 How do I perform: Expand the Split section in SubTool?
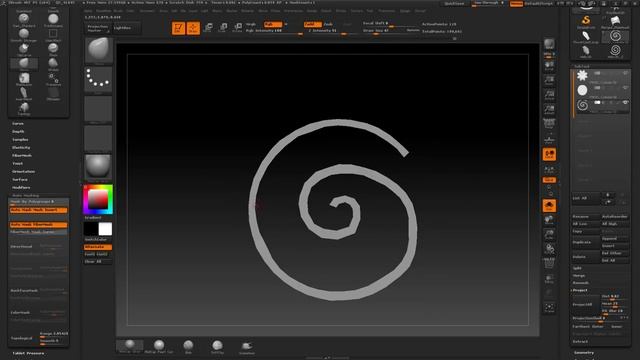click(577, 268)
